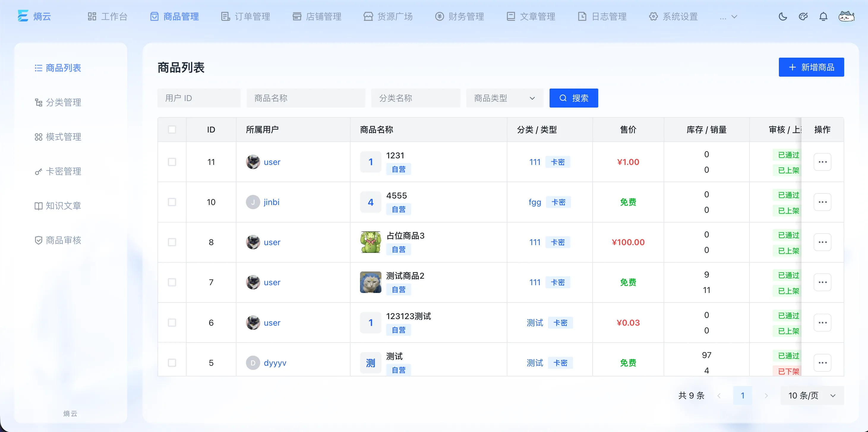
Task: Open product thumbnail for 测试商品2
Action: (370, 282)
